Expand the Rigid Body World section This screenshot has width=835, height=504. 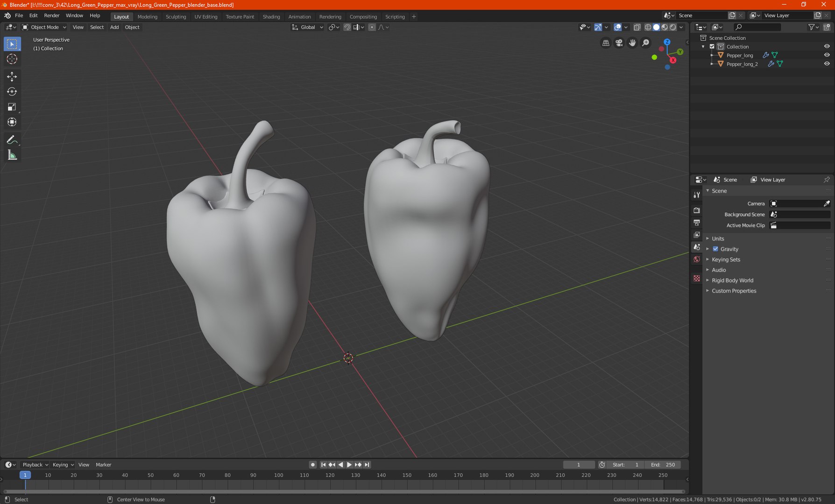[732, 280]
